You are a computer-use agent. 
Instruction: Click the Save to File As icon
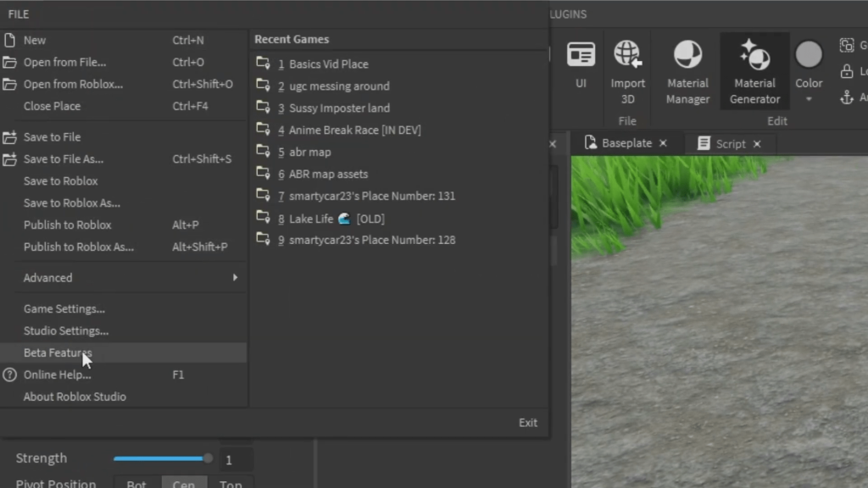tap(9, 158)
